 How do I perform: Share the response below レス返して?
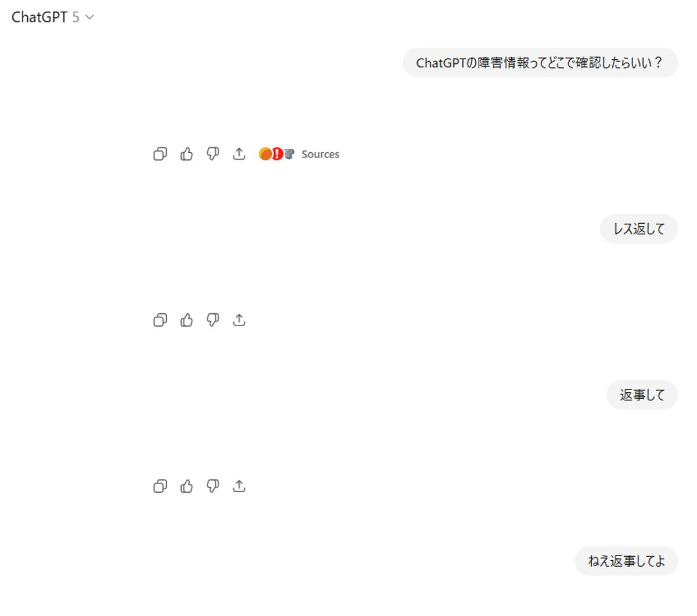(x=239, y=320)
